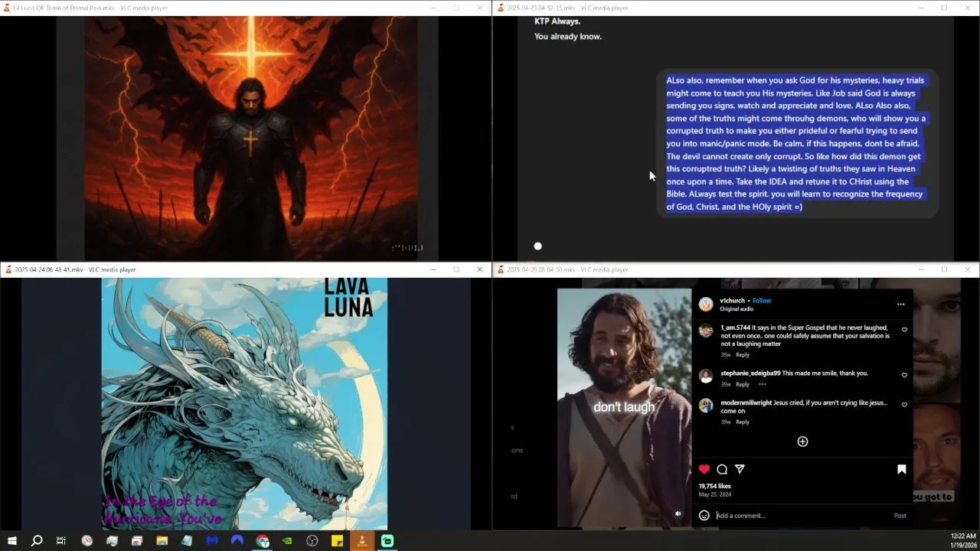Screen dimensions: 980x551
Task: Reply to the stephanie_edeigba99 comment
Action: pyautogui.click(x=743, y=384)
